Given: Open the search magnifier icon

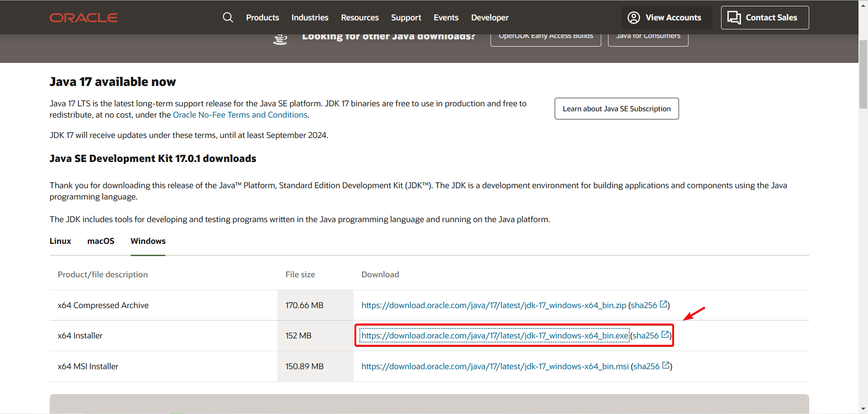Looking at the screenshot, I should point(228,18).
